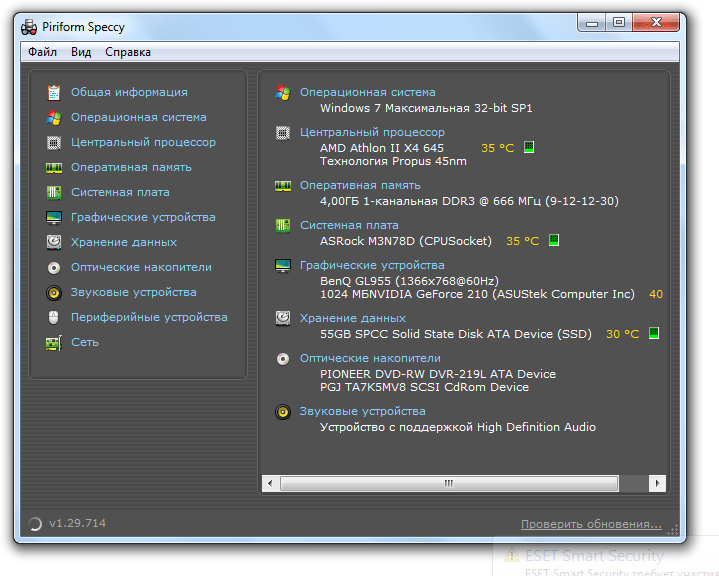Open Оптические накопители in the sidebar
Screen dimensions: 719x576
[141, 267]
